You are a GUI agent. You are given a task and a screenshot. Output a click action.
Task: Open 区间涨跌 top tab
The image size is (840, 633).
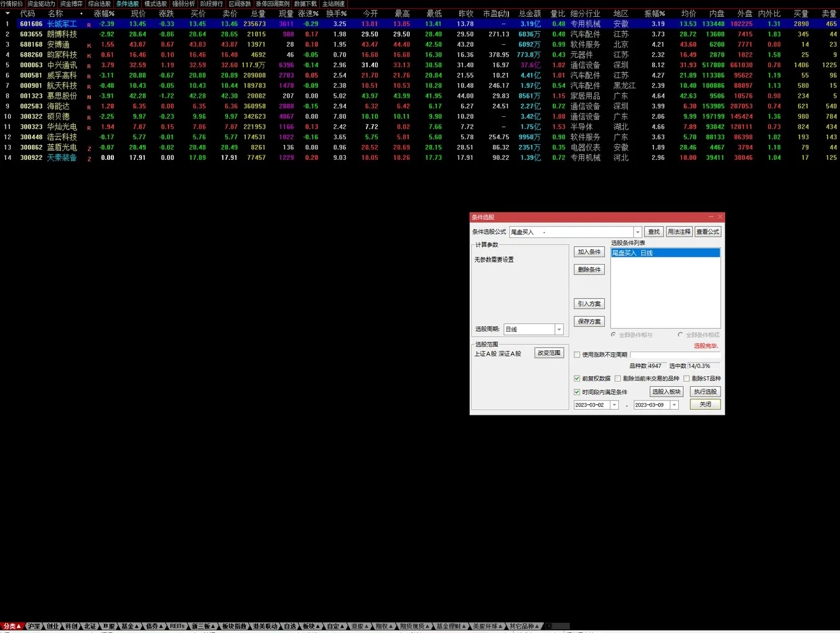click(240, 4)
